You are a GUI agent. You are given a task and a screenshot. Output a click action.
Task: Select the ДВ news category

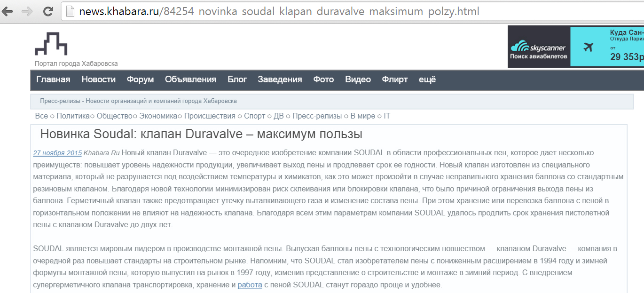click(279, 116)
